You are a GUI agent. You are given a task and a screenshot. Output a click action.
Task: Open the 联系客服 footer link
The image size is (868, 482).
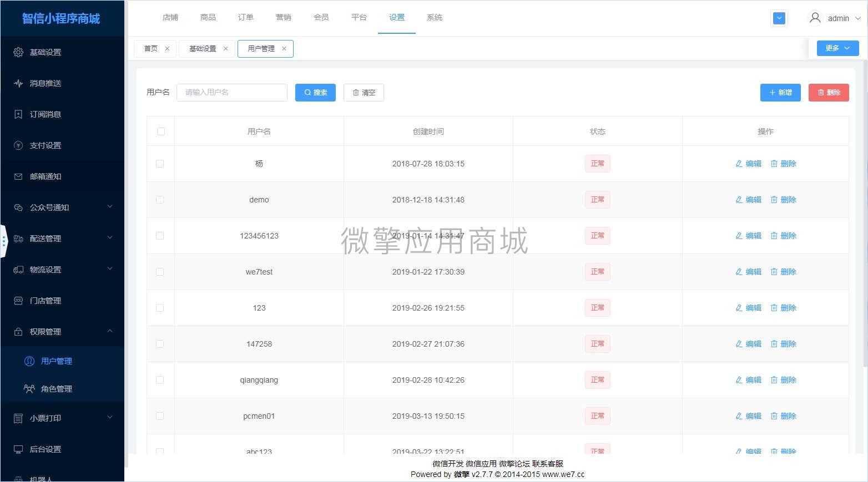click(547, 464)
